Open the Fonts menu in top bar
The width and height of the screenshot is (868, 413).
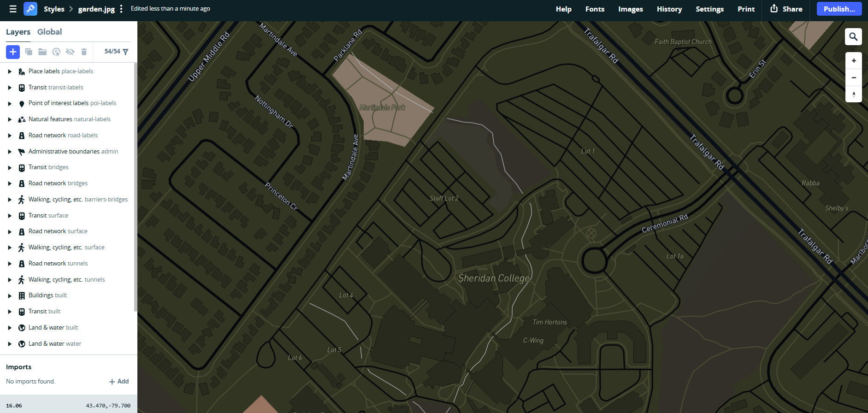595,9
